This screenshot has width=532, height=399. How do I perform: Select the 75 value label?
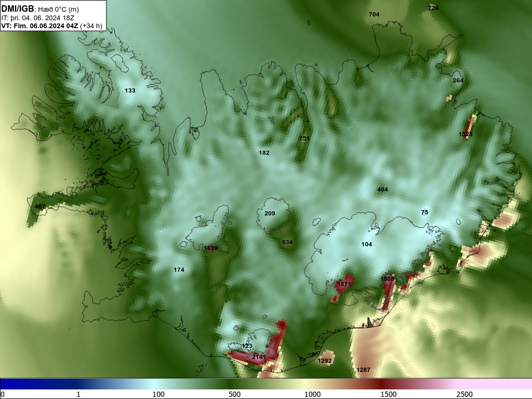pos(425,212)
